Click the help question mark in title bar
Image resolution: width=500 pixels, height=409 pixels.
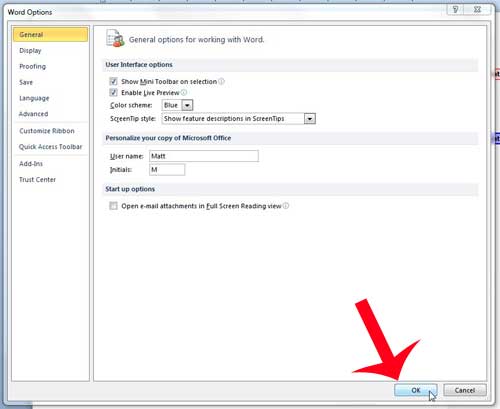pyautogui.click(x=455, y=9)
